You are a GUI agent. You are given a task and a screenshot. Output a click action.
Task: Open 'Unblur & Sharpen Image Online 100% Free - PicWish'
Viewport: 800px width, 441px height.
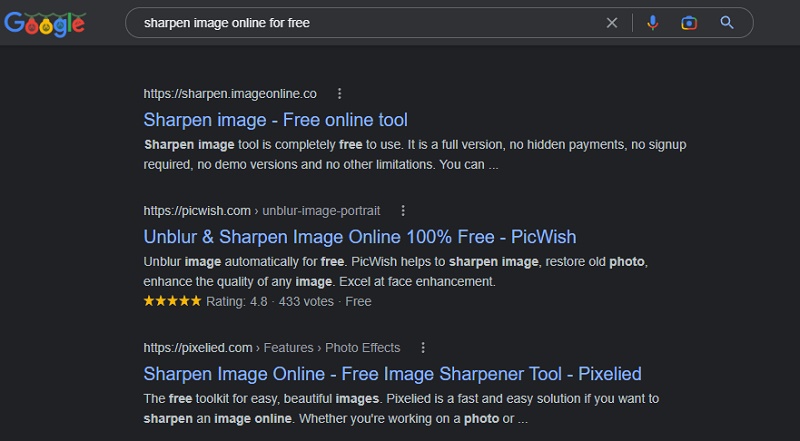[360, 237]
